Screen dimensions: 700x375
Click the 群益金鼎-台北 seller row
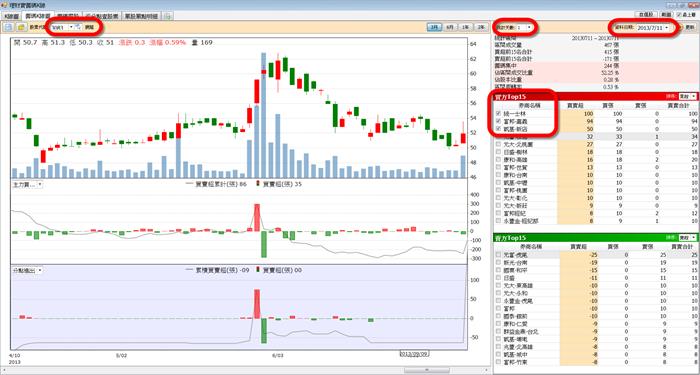click(596, 331)
